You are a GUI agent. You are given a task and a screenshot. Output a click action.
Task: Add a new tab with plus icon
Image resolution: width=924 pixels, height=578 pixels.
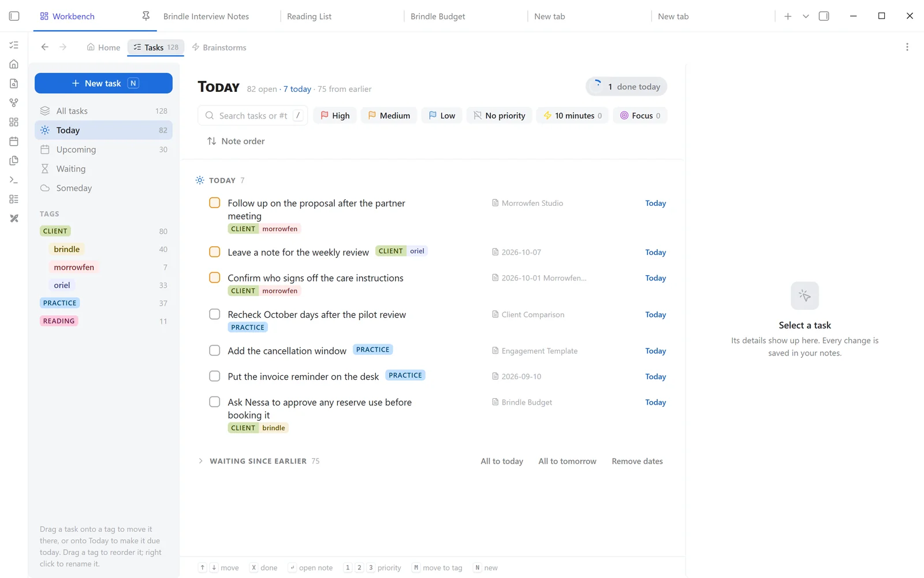click(x=788, y=16)
